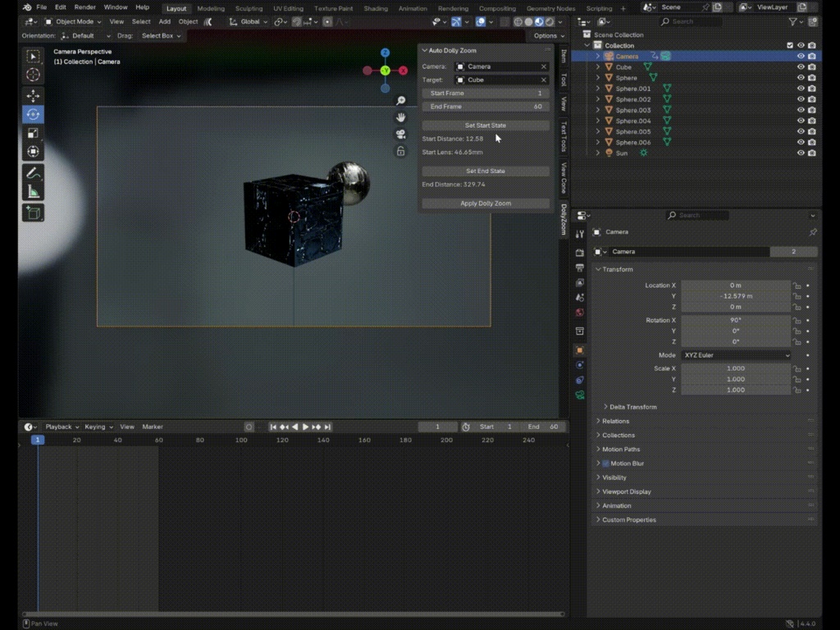Disable render visibility for Cube

(x=812, y=66)
